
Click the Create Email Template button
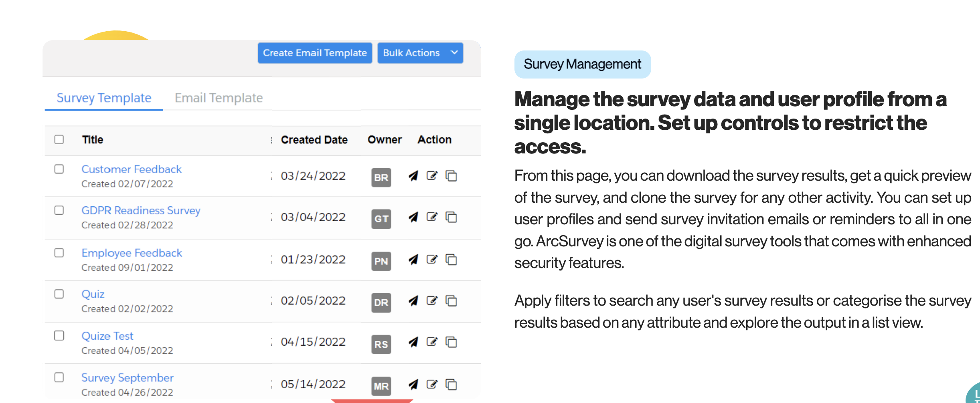pyautogui.click(x=315, y=53)
